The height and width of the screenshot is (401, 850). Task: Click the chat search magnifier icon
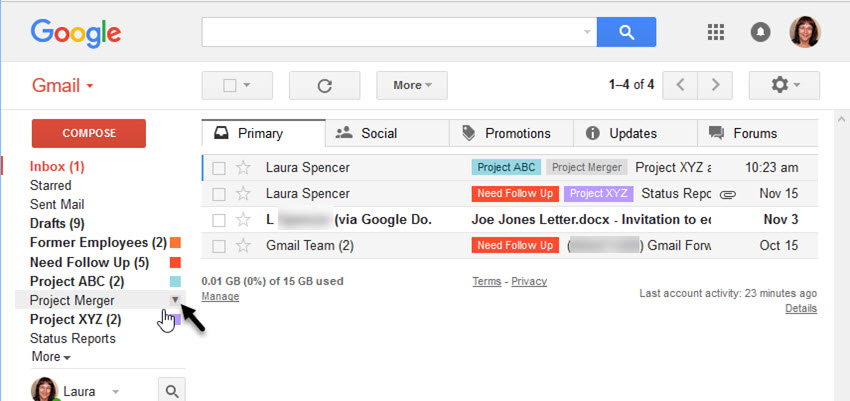(x=172, y=392)
